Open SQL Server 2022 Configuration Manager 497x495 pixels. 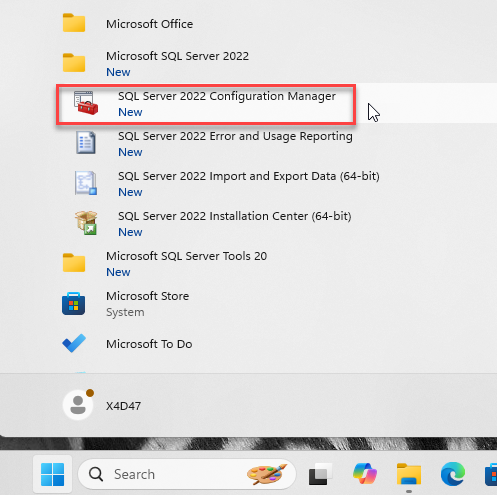point(206,104)
